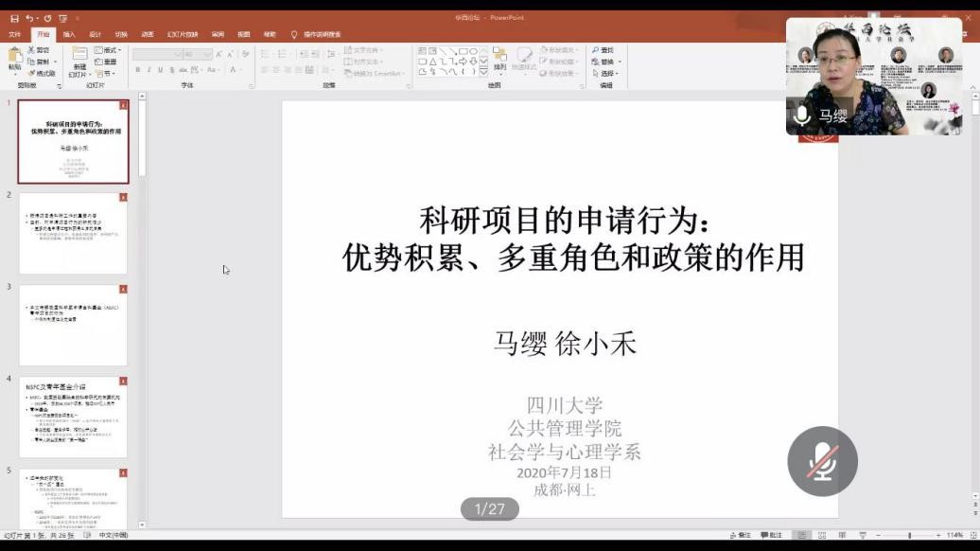Click the Paste (粘贴) icon

pyautogui.click(x=14, y=57)
